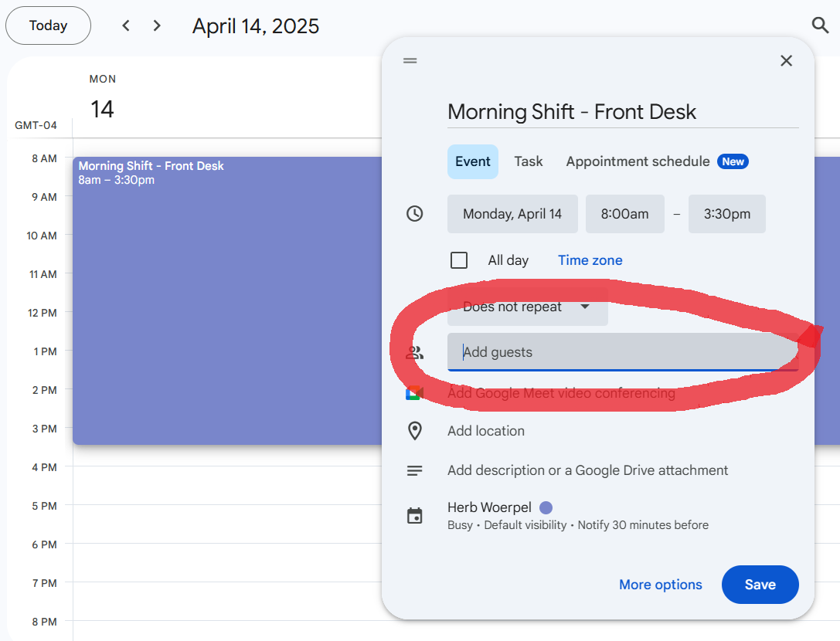The width and height of the screenshot is (840, 641).
Task: Click the calendar color dot by Herb Woerpel
Action: [546, 507]
